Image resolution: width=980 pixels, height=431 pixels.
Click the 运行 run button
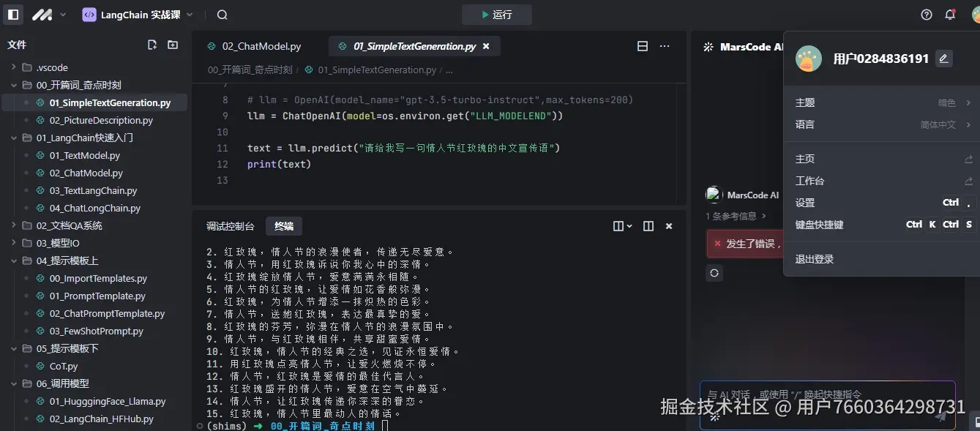(496, 14)
